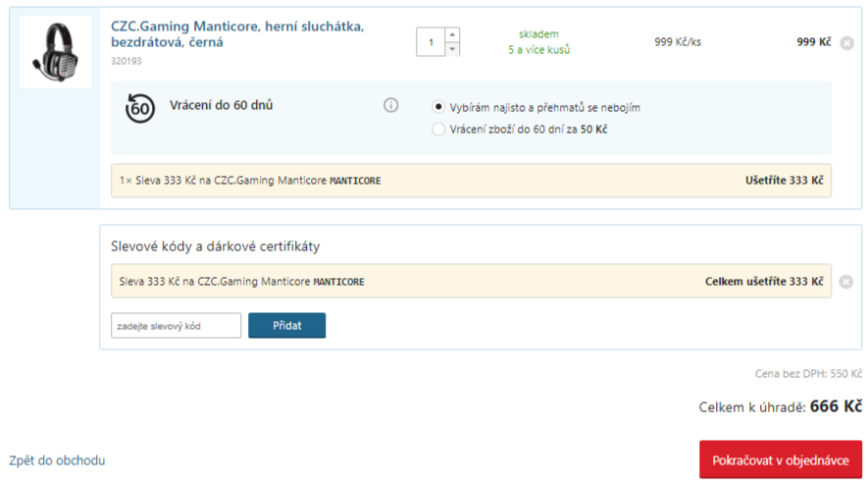
Task: Remove the Manticore headset from cart
Action: pos(847,43)
